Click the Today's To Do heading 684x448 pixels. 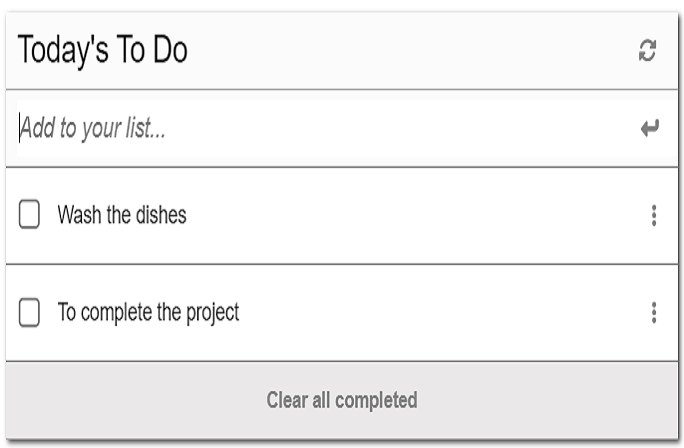[x=103, y=51]
